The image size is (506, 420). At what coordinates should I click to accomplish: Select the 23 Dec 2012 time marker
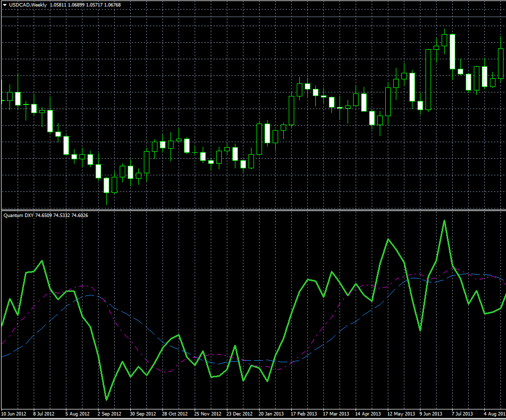coord(239,414)
